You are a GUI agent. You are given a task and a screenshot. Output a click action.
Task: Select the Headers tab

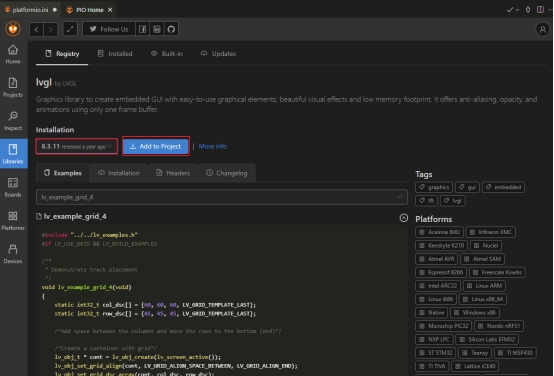[173, 173]
